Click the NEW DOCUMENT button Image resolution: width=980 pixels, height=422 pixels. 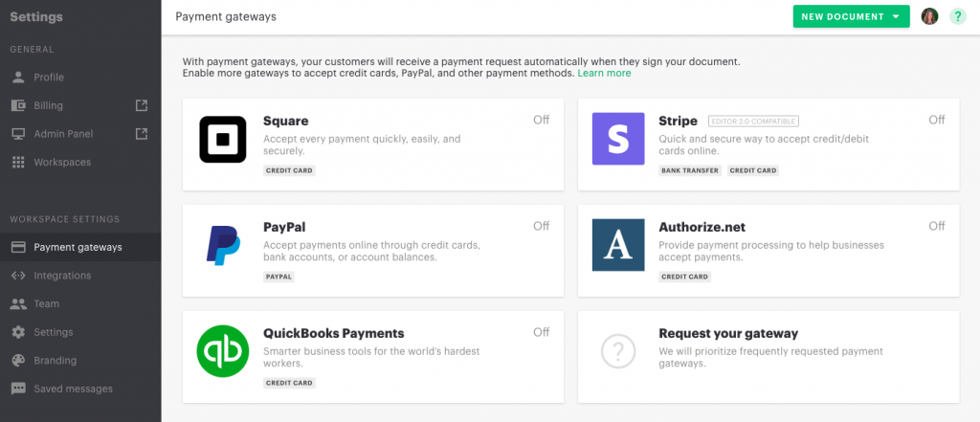[x=851, y=17]
